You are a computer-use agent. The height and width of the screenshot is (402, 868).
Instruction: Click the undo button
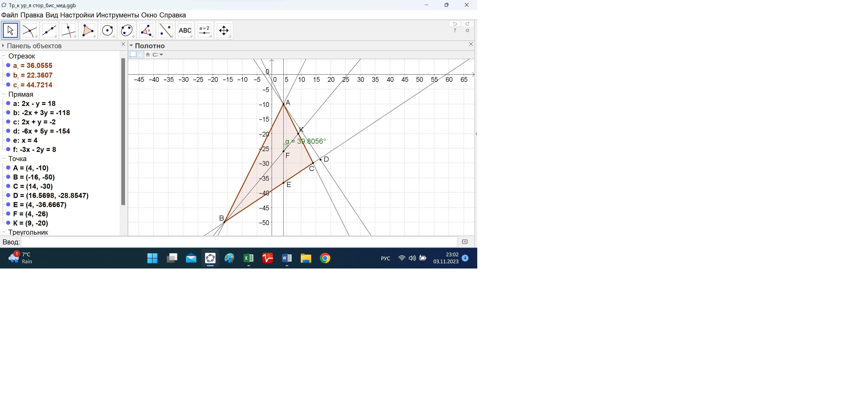pyautogui.click(x=455, y=24)
